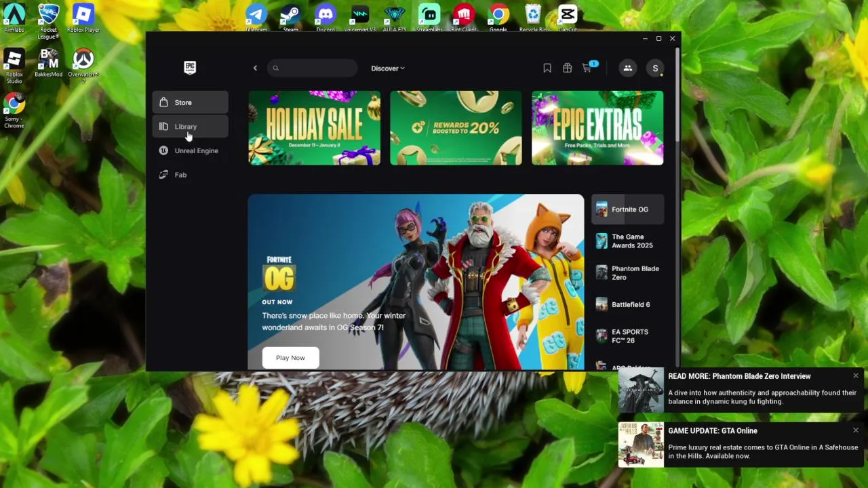Viewport: 868px width, 488px height.
Task: Open the Google Chrome desktop icon
Action: pyautogui.click(x=498, y=18)
